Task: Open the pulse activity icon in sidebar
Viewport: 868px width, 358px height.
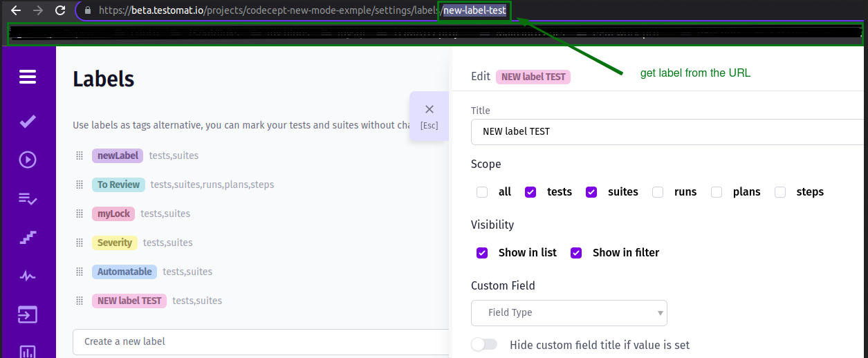Action: click(28, 276)
